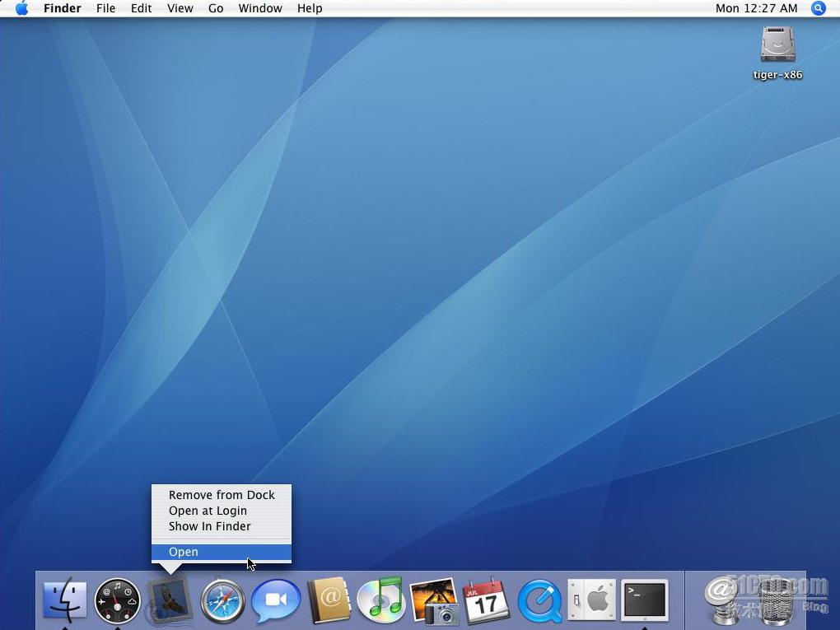This screenshot has height=630, width=840.
Task: Open iPhoto from the Dock
Action: pos(435,601)
